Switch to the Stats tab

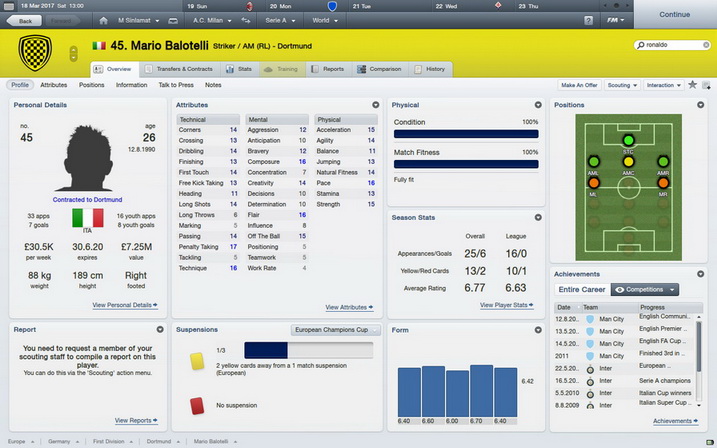239,69
